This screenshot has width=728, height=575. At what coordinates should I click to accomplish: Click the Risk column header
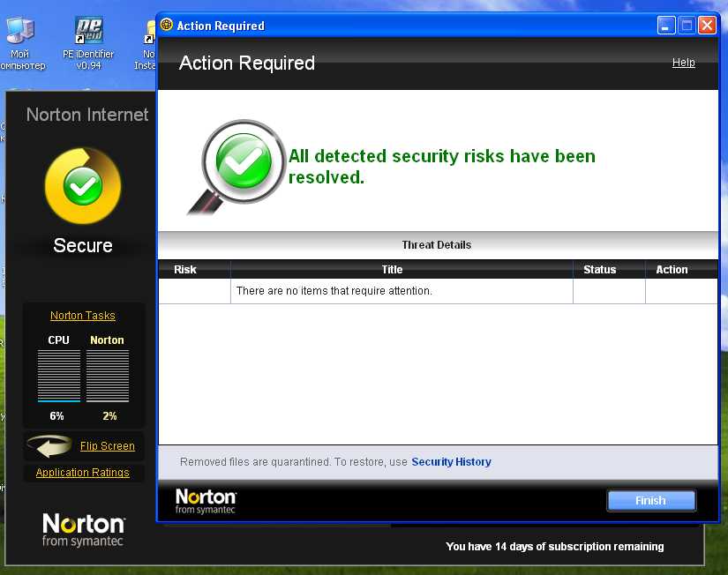[194, 270]
